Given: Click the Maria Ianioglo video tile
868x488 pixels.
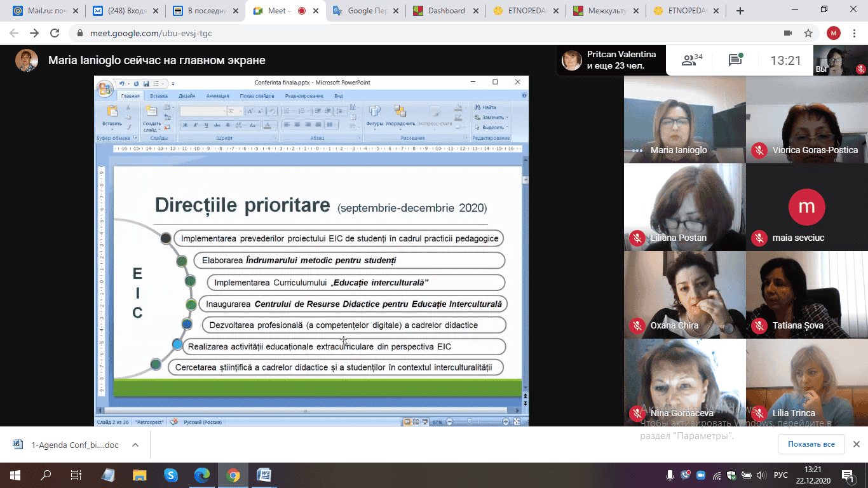Looking at the screenshot, I should coord(684,119).
